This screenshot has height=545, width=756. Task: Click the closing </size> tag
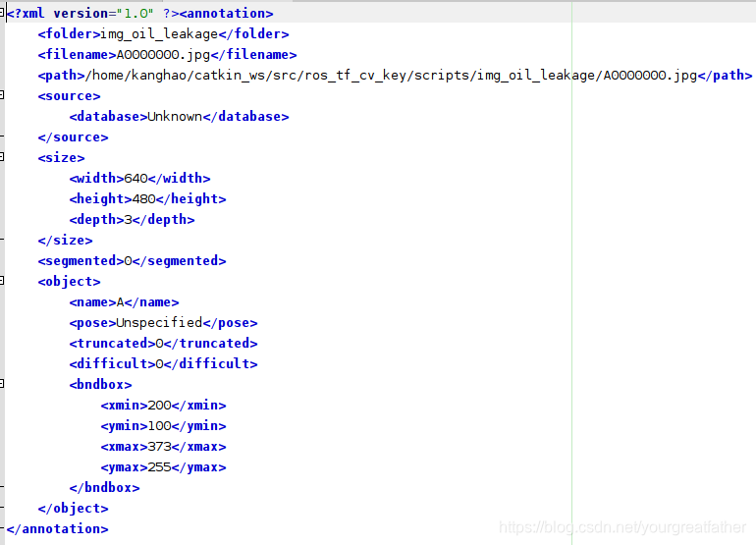(65, 241)
